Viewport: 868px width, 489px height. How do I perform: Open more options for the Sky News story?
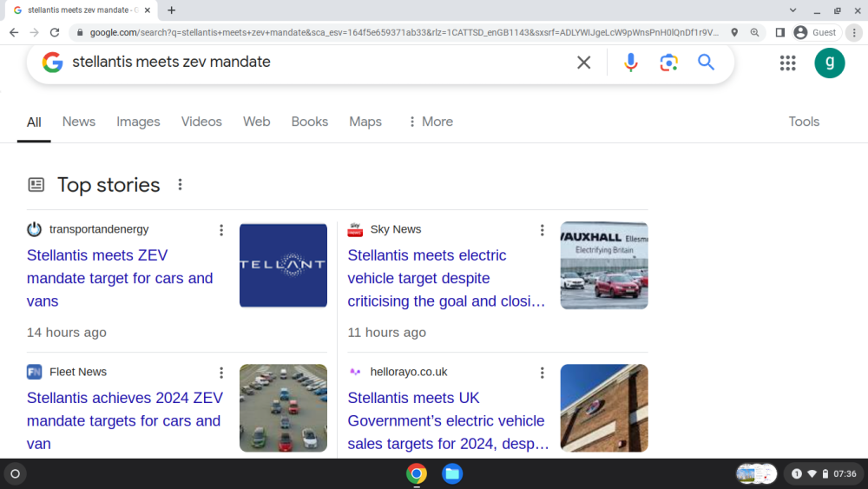point(542,230)
